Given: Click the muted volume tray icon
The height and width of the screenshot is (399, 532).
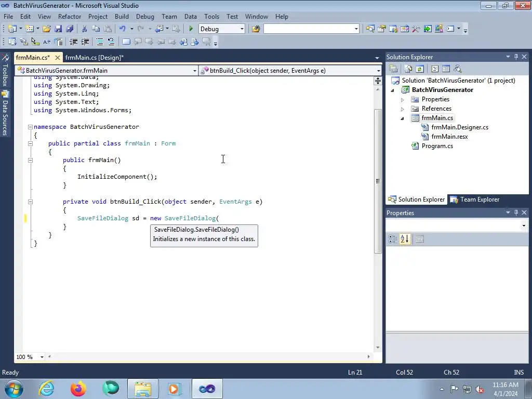Looking at the screenshot, I should [x=480, y=389].
